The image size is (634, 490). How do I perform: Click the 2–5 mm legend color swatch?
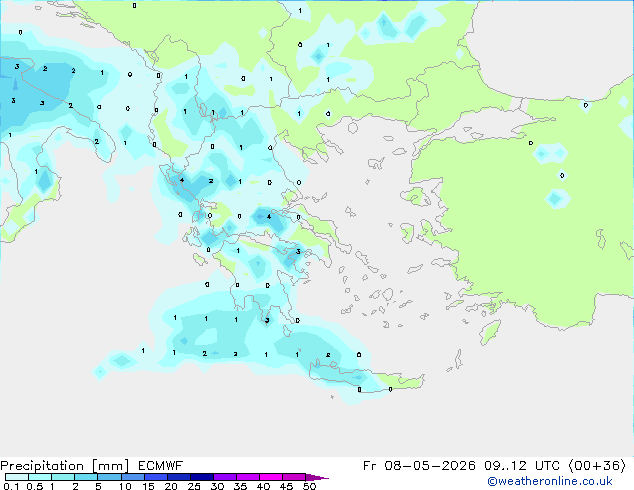(86, 477)
